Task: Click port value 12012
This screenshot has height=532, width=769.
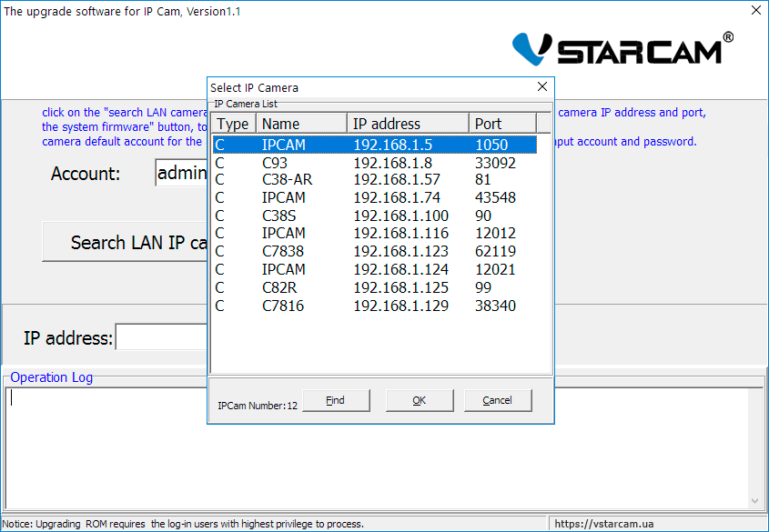Action: pos(495,233)
